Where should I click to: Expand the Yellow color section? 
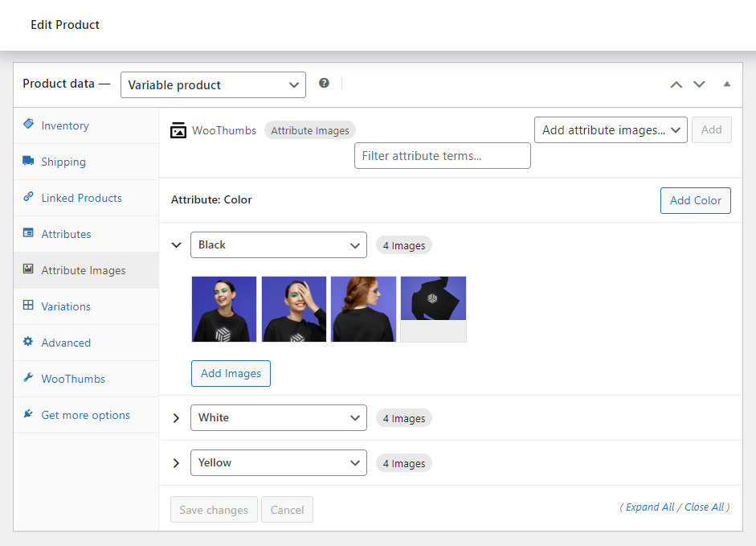click(x=176, y=462)
